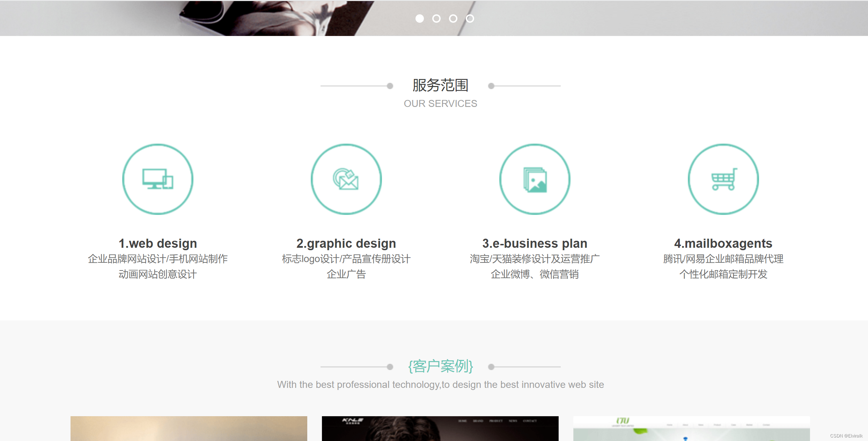Click the right dot marker beside 服务范围

click(491, 85)
